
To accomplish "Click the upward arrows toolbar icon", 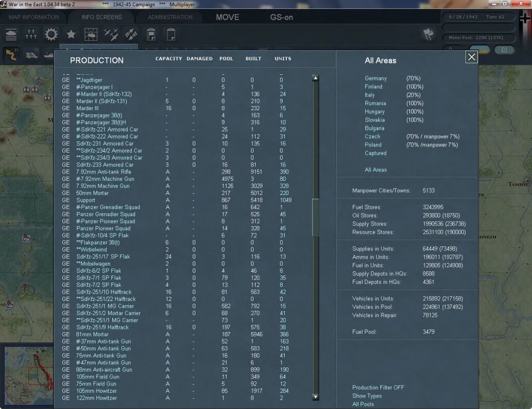I will [31, 35].
